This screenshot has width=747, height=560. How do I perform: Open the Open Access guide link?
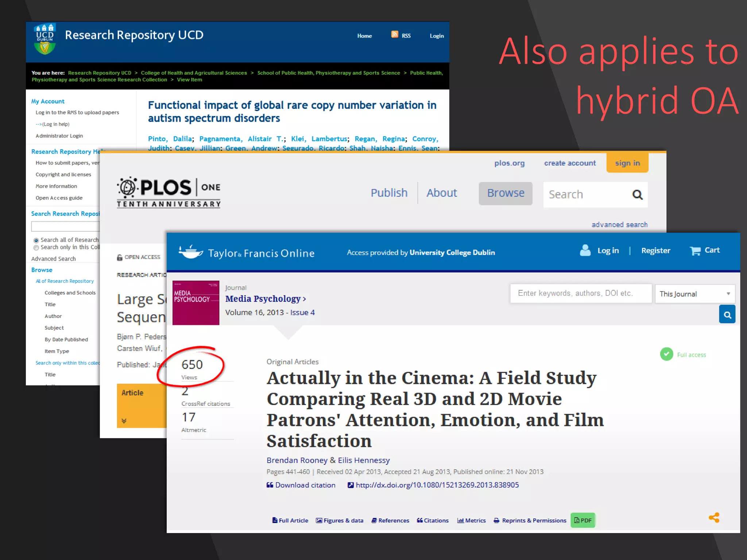tap(59, 198)
